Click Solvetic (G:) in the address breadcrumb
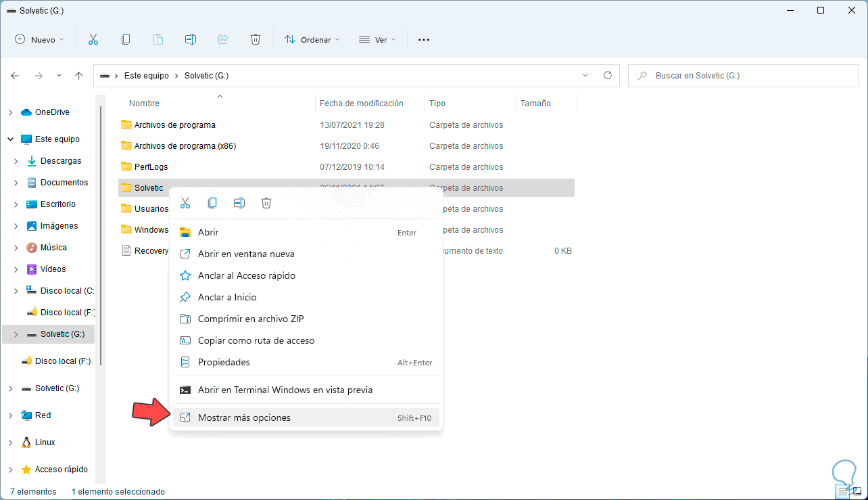868x500 pixels. pos(207,76)
